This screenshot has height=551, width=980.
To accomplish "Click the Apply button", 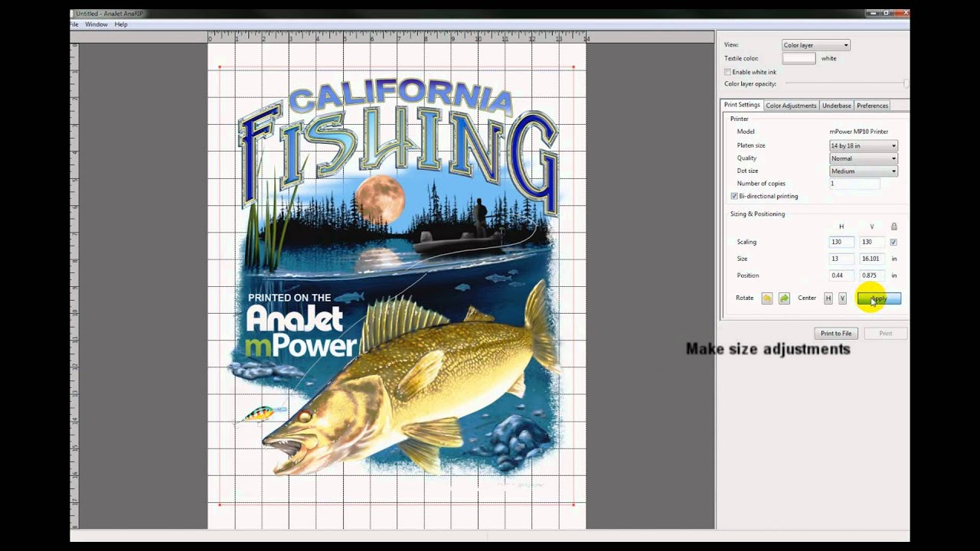I will coord(879,298).
